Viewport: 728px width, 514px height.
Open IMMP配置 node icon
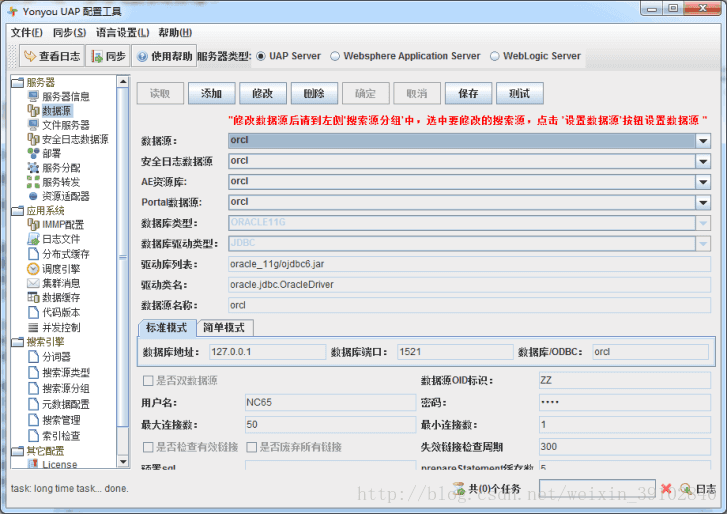pyautogui.click(x=33, y=225)
